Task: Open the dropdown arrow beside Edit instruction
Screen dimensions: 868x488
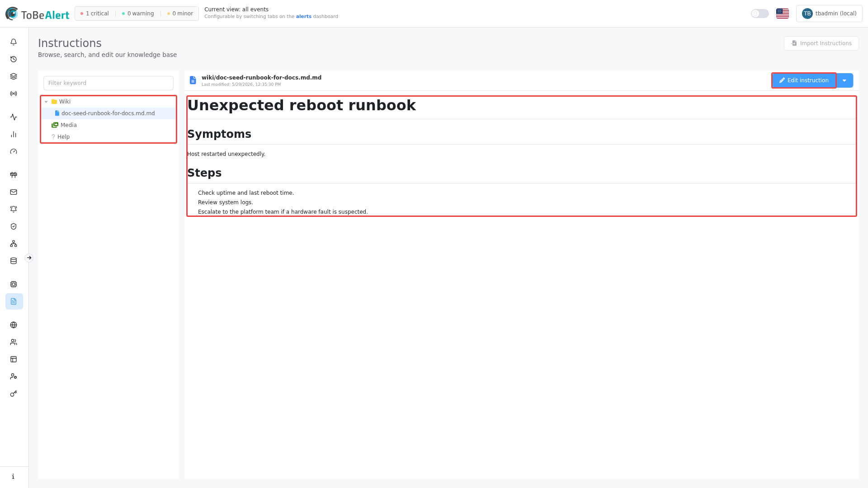Action: point(844,80)
